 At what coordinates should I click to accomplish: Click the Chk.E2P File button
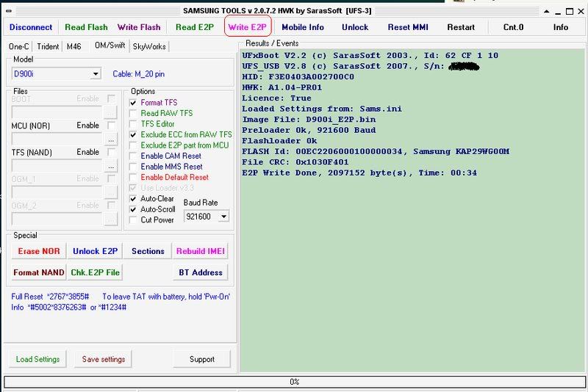(x=96, y=272)
